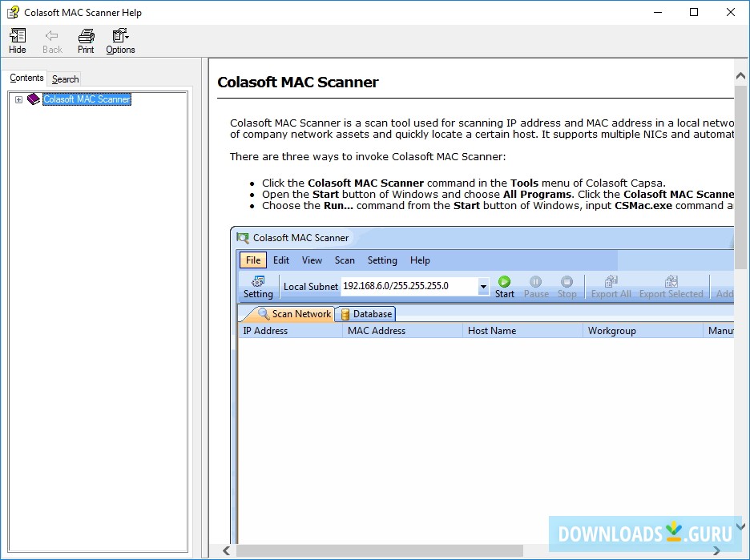Open the Edit menu in pictured scanner
Viewport: 750px width, 560px height.
281,260
